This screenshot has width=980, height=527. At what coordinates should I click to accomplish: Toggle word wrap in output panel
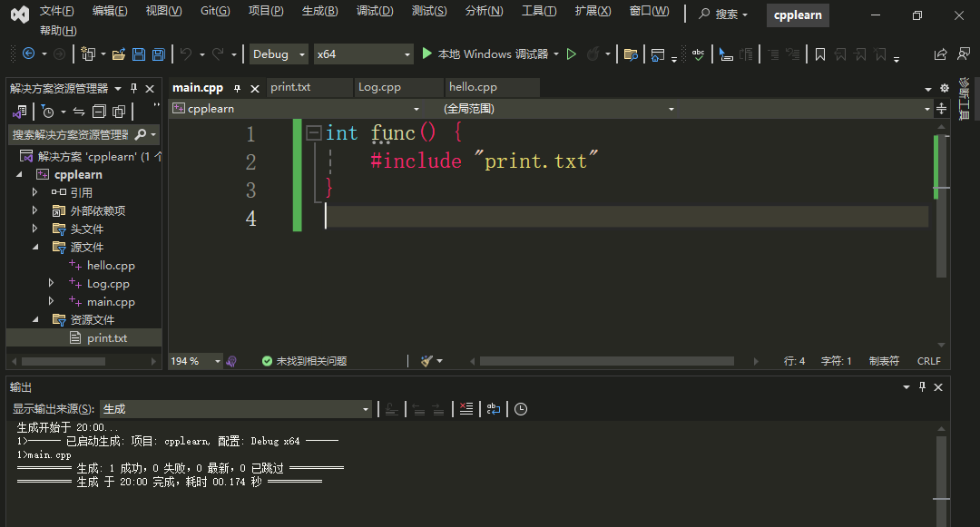(493, 409)
